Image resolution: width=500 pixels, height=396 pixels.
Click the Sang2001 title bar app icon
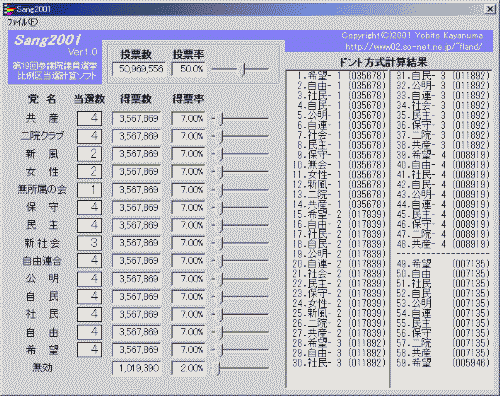click(10, 9)
